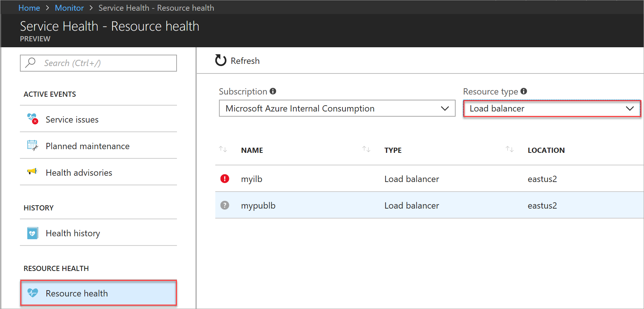Screen dimensions: 644x309
Task: Click the red error icon beside myilb
Action: pos(224,179)
